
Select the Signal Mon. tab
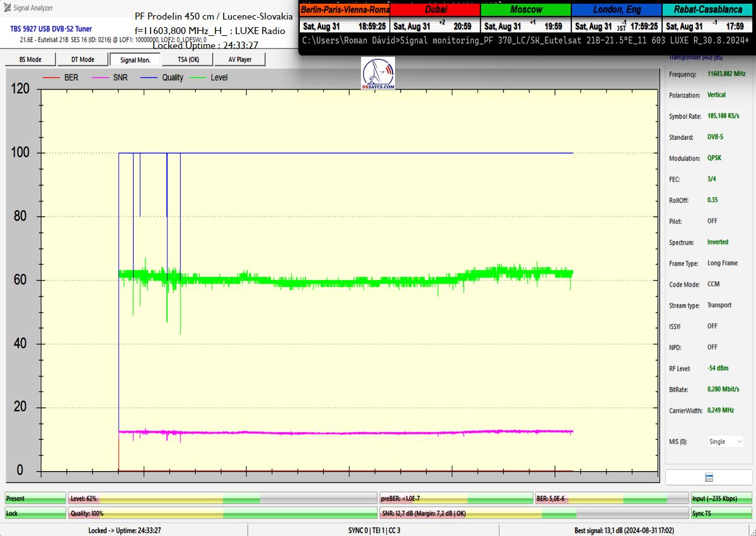pos(134,59)
